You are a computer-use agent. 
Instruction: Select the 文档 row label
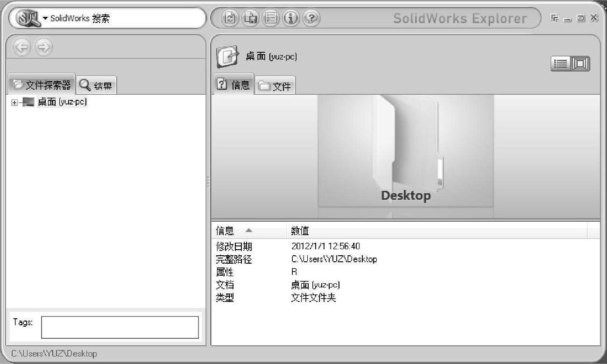(x=225, y=285)
